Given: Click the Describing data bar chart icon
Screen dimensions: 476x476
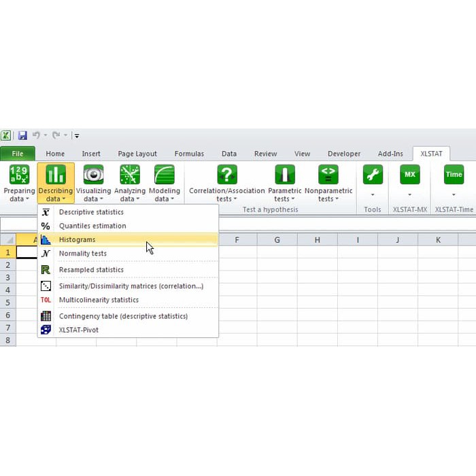Looking at the screenshot, I should click(56, 174).
